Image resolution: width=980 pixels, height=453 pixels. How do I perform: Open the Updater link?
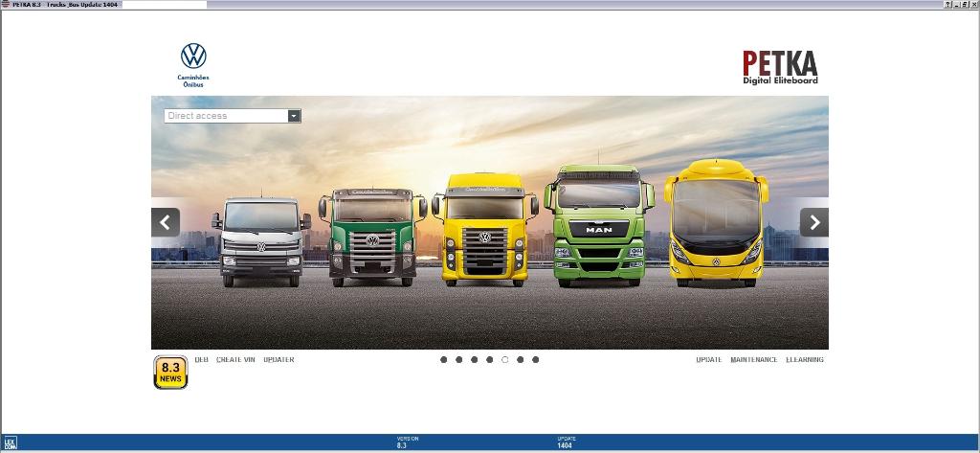pyautogui.click(x=278, y=360)
